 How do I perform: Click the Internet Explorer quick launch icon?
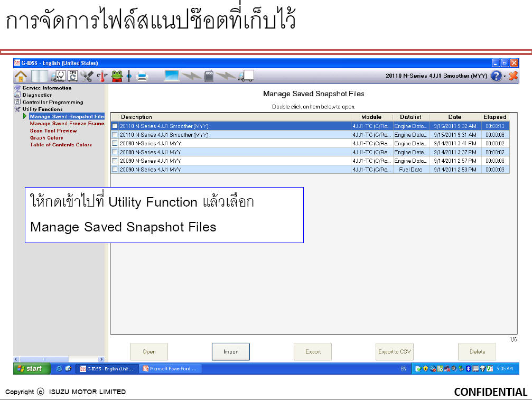[x=59, y=368]
